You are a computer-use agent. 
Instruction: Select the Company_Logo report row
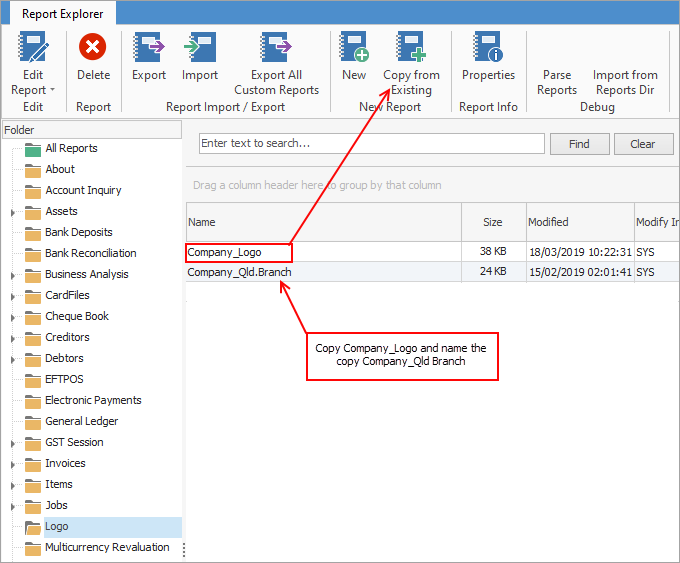[x=238, y=252]
